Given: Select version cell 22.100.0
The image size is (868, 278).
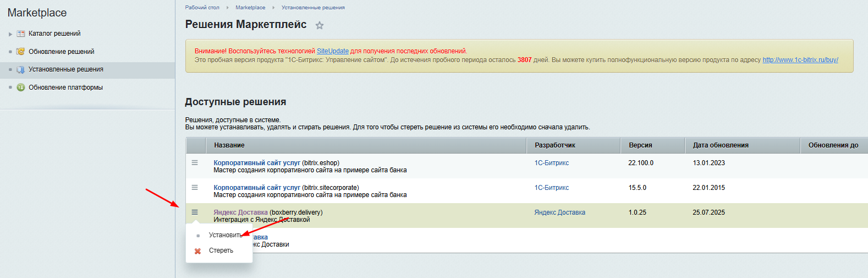Looking at the screenshot, I should tap(641, 163).
